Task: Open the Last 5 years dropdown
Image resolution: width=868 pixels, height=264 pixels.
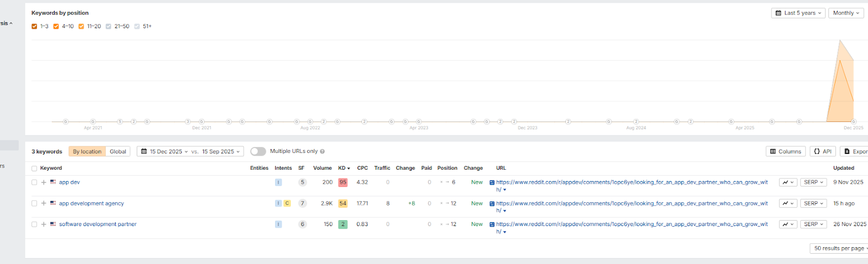Action: click(x=799, y=13)
